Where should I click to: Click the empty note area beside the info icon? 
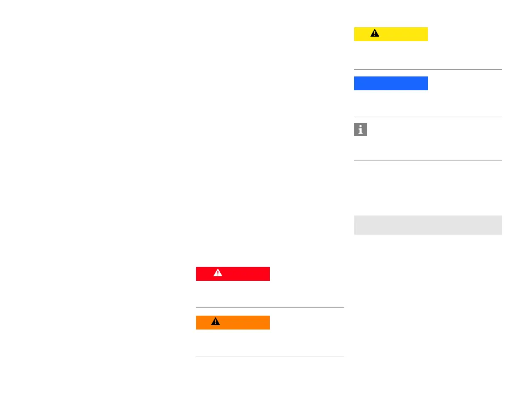pyautogui.click(x=433, y=139)
